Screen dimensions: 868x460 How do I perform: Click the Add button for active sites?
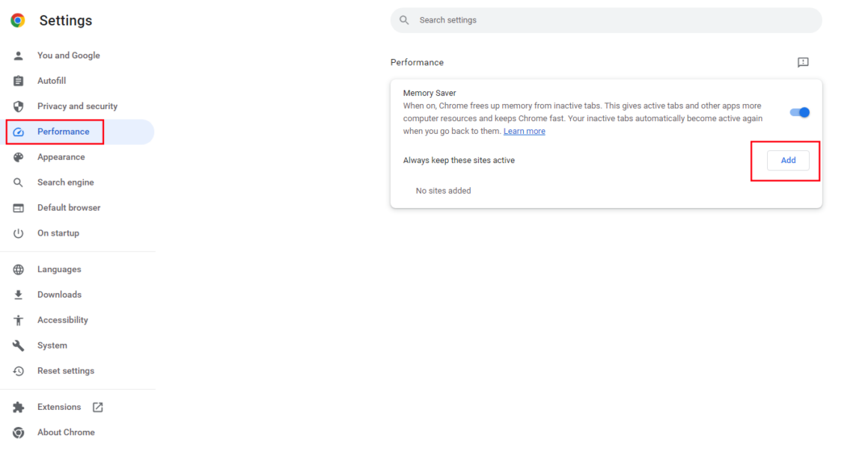tap(788, 160)
